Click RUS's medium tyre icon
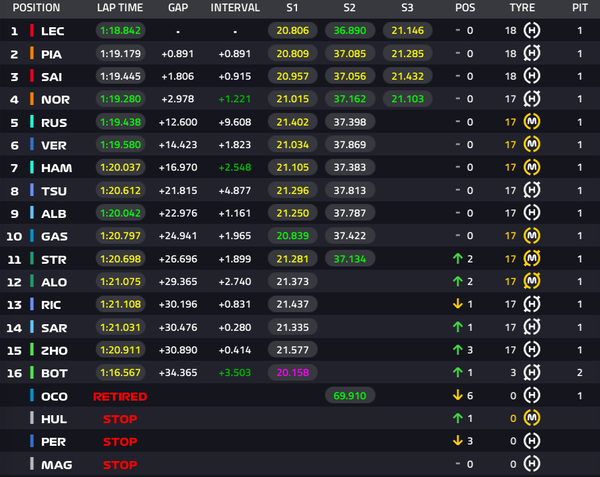 pyautogui.click(x=532, y=122)
